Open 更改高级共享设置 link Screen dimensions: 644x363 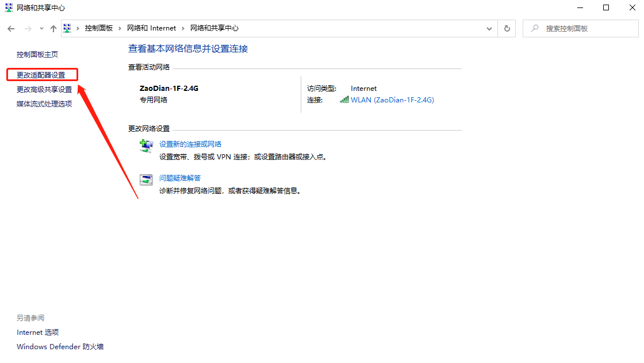click(x=44, y=89)
